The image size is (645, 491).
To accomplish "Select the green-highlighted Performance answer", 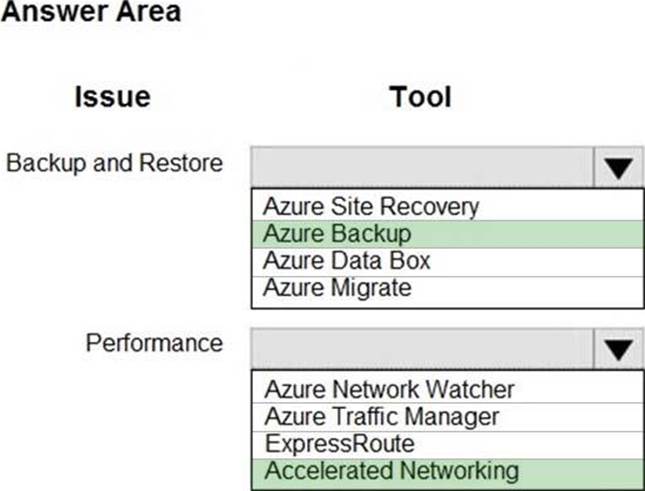I will [391, 470].
